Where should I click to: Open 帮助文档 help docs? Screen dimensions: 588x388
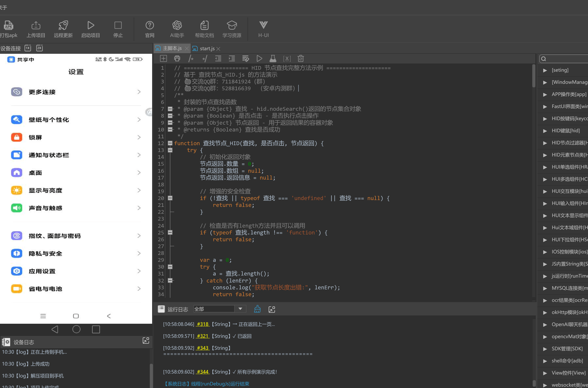pos(204,29)
